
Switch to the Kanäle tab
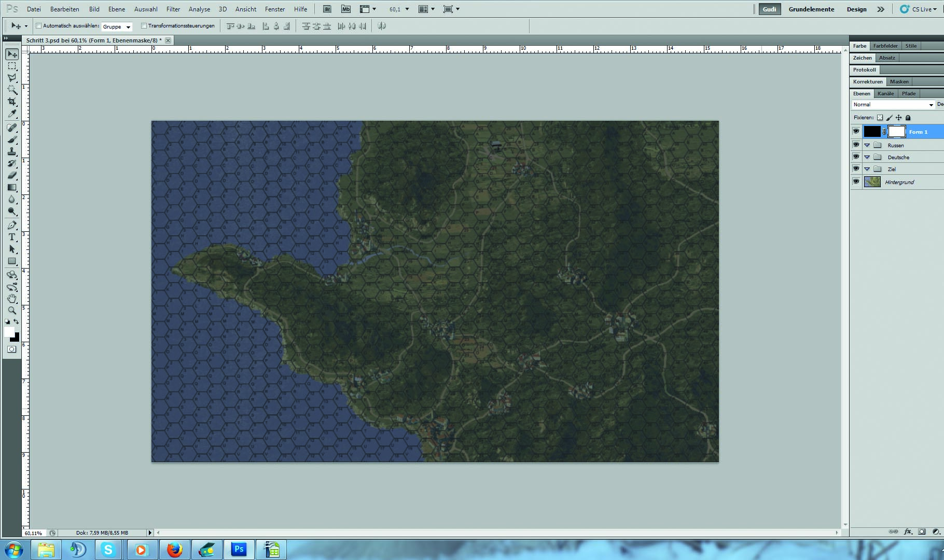tap(885, 94)
